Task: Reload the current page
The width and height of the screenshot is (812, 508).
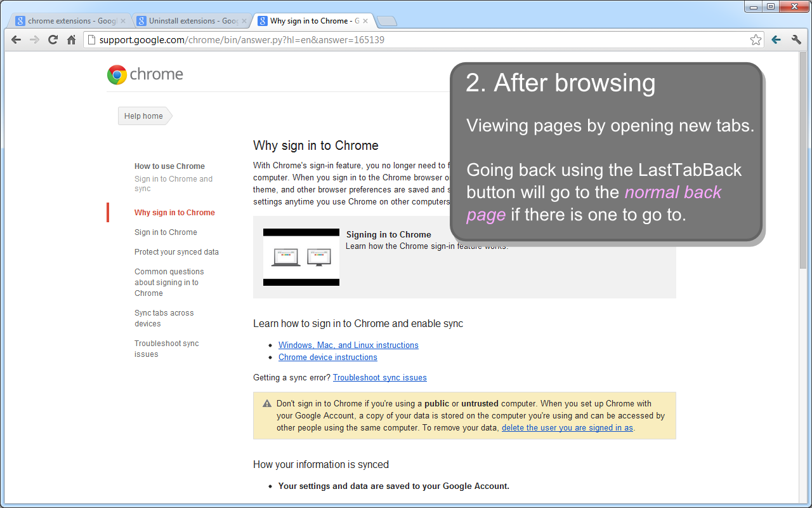Action: click(x=53, y=39)
